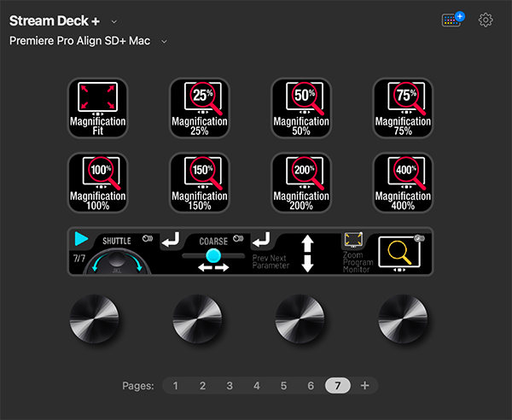Select the third dial knob under Parameter
This screenshot has width=512, height=420.
click(x=300, y=318)
